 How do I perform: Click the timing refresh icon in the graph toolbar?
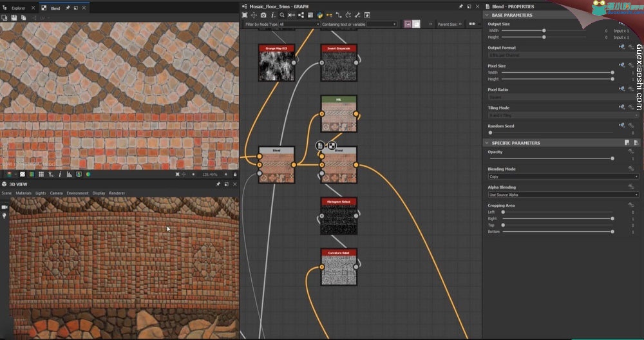pos(348,15)
